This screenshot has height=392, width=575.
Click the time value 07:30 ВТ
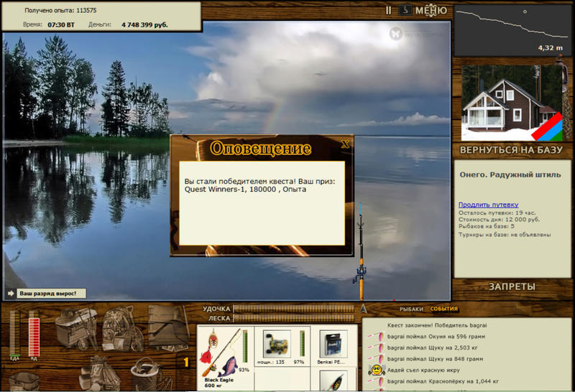(x=61, y=25)
